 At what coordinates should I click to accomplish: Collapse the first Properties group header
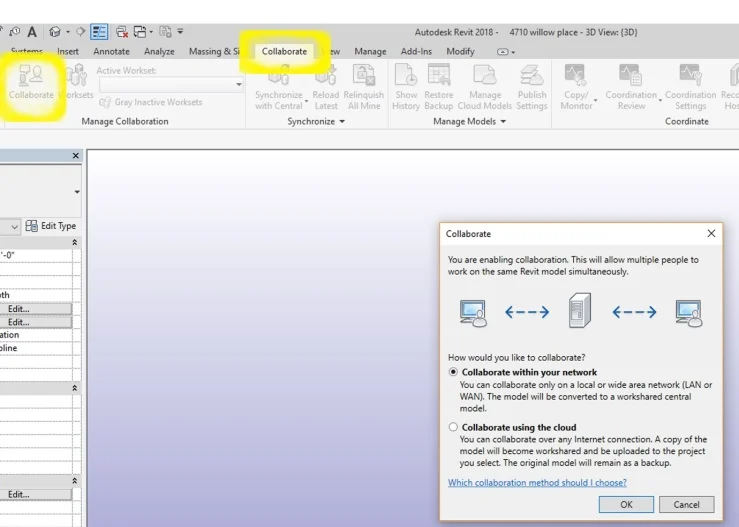pos(74,242)
